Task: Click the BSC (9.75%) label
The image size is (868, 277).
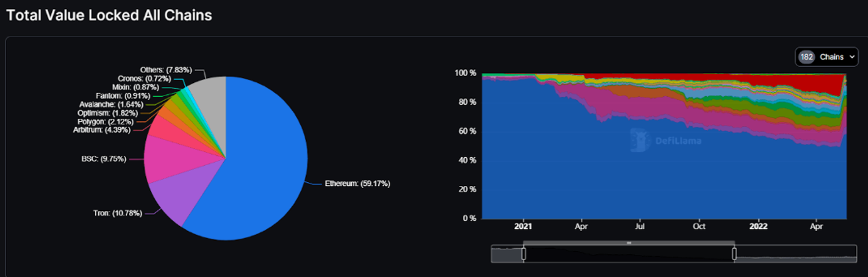Action: tap(104, 159)
